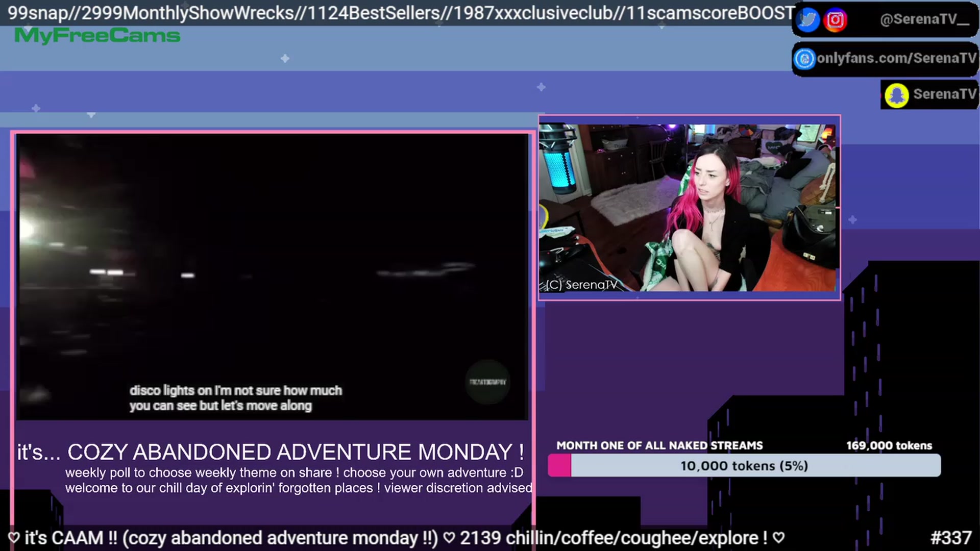Click the webcam video feed
The image size is (980, 551).
[689, 208]
